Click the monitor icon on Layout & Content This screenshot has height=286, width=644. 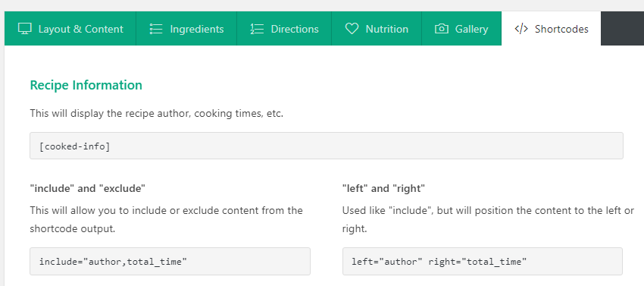[x=25, y=29]
